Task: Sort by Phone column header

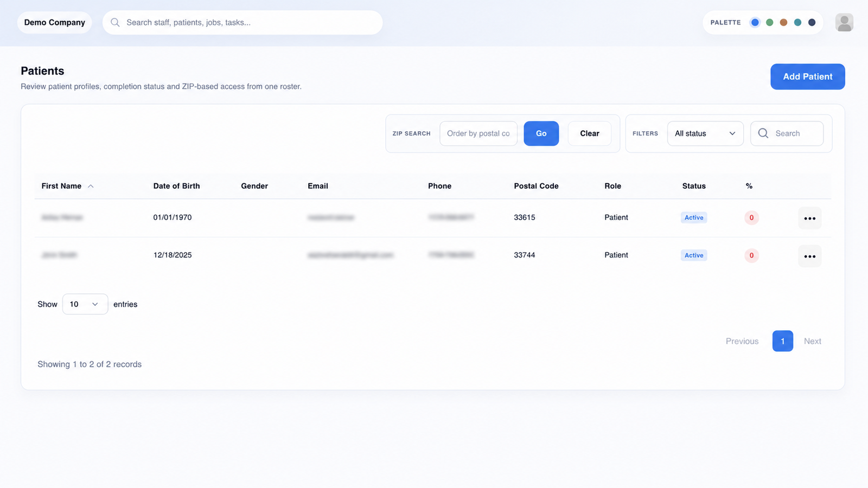Action: [439, 186]
